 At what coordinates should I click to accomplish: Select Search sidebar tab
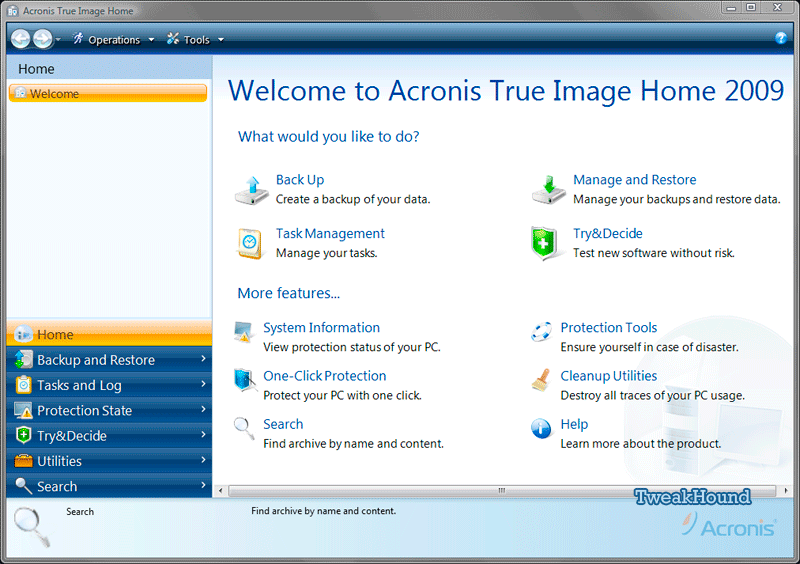tap(109, 486)
